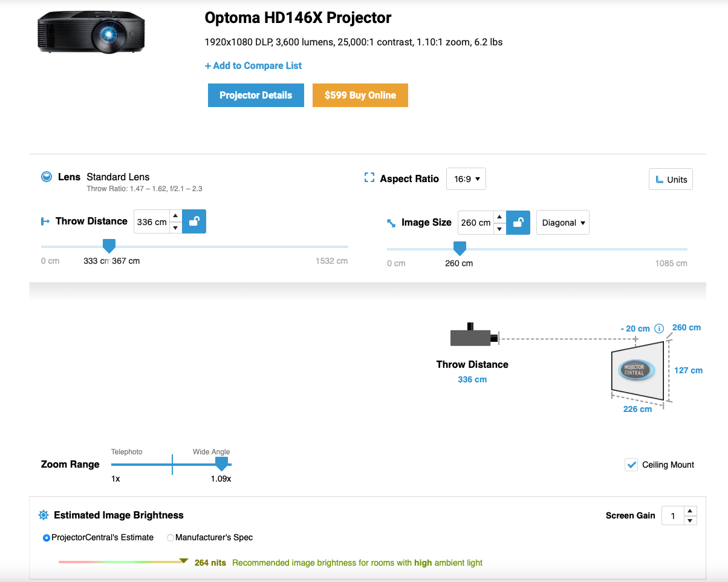Viewport: 728px width, 582px height.
Task: Click the Projector Central screen graphic
Action: [637, 370]
